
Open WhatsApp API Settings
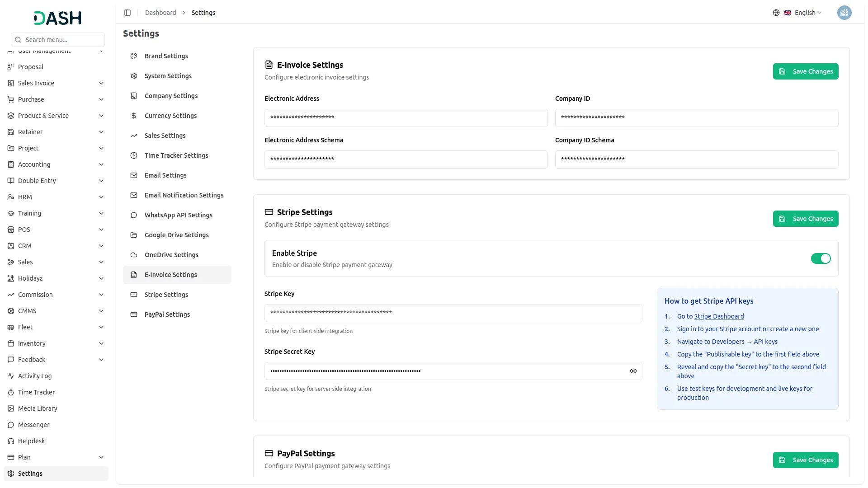pos(178,215)
